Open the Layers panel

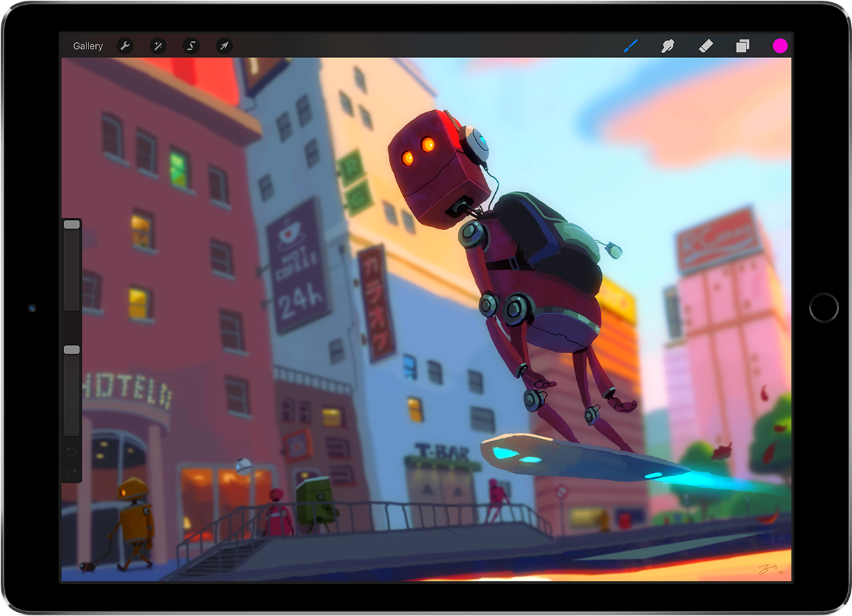[742, 46]
